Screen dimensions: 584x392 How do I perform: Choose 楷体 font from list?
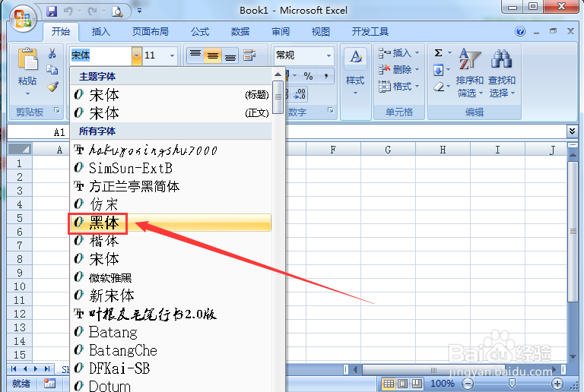pos(171,241)
